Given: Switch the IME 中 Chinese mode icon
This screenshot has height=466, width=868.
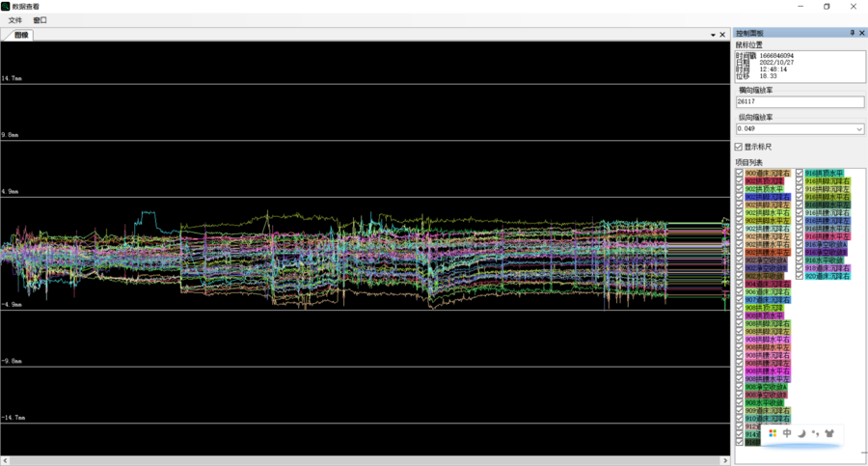Looking at the screenshot, I should [787, 433].
